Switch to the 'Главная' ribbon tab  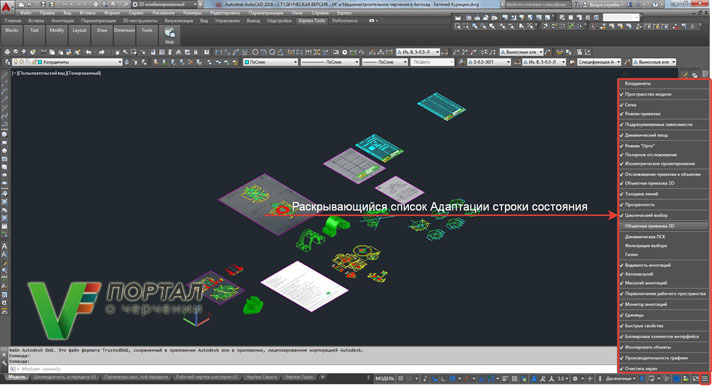(13, 20)
